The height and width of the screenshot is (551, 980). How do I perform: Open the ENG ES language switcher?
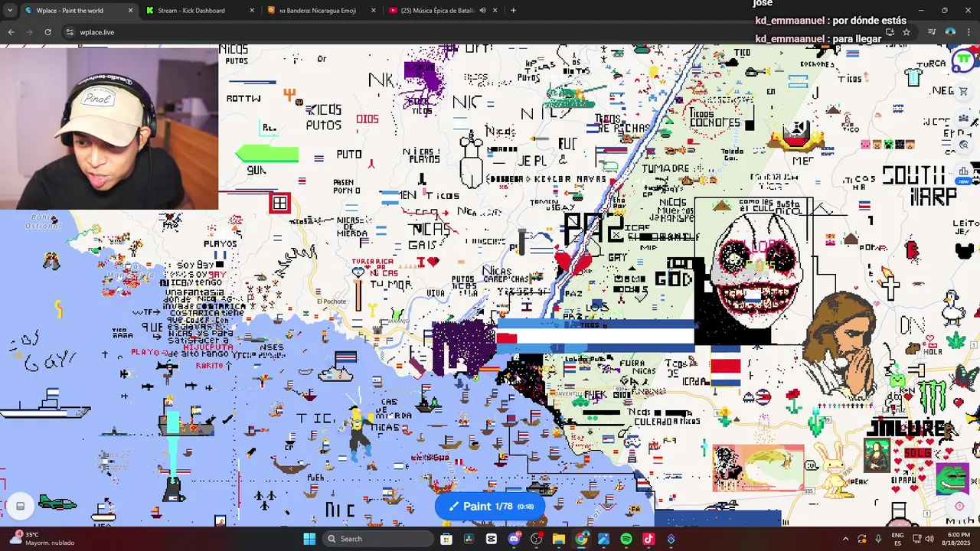[898, 539]
